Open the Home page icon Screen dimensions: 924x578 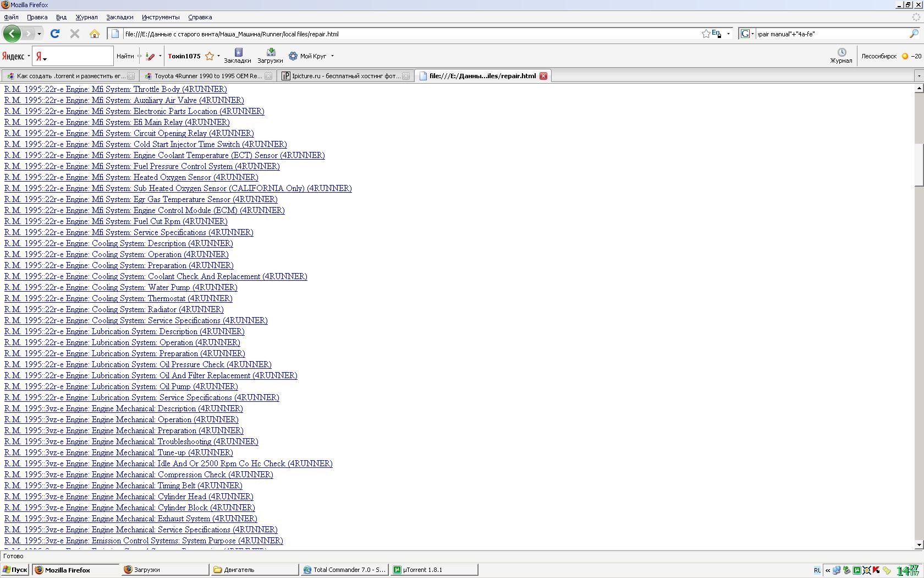click(95, 34)
